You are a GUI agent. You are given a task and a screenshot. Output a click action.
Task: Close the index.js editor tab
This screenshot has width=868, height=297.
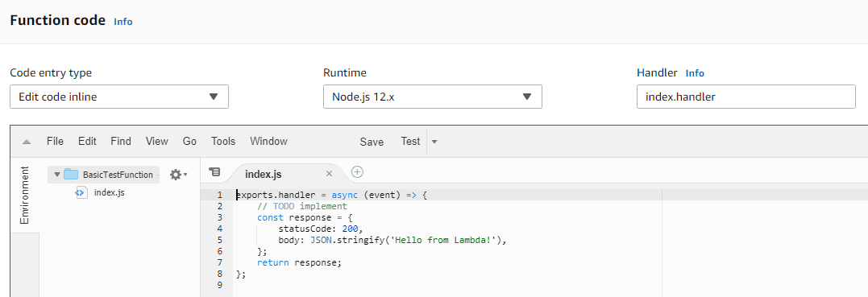(329, 174)
